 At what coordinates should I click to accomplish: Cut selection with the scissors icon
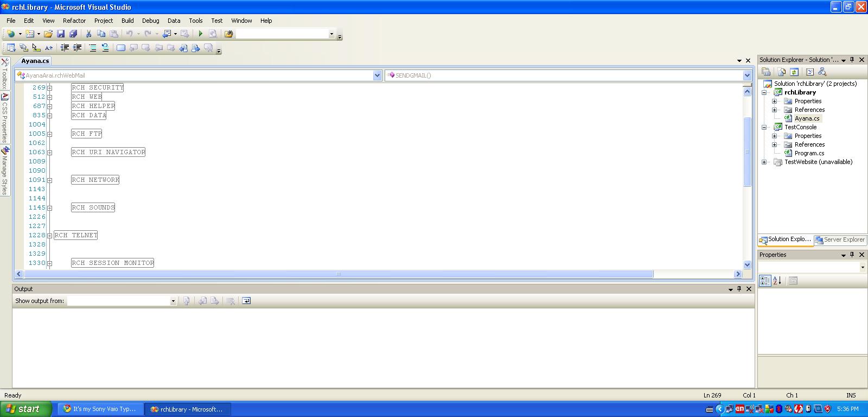(x=88, y=34)
